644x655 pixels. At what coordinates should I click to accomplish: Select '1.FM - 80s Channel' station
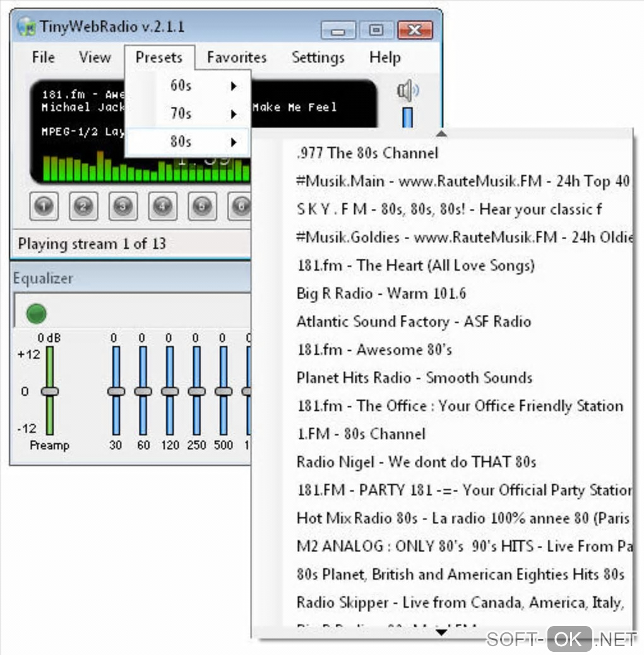click(442, 434)
